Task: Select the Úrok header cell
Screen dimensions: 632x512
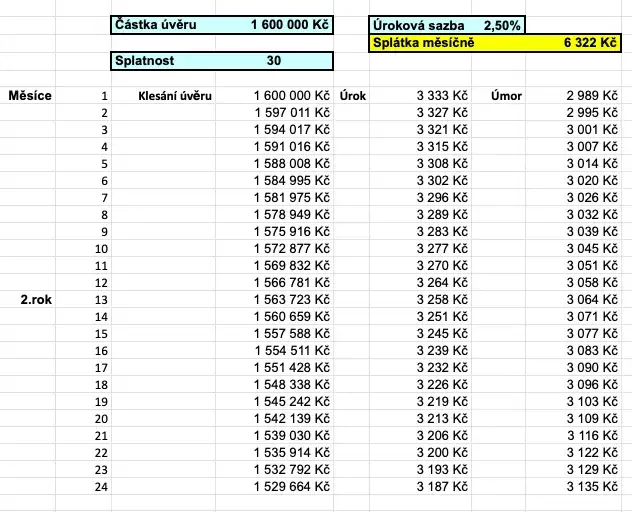Action: coord(353,96)
